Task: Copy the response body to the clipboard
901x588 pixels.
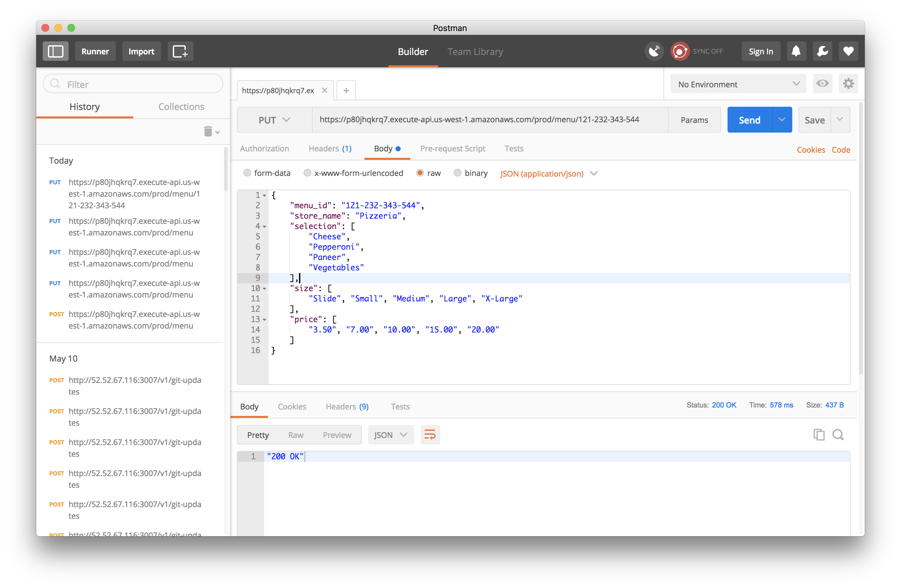Action: pyautogui.click(x=818, y=434)
